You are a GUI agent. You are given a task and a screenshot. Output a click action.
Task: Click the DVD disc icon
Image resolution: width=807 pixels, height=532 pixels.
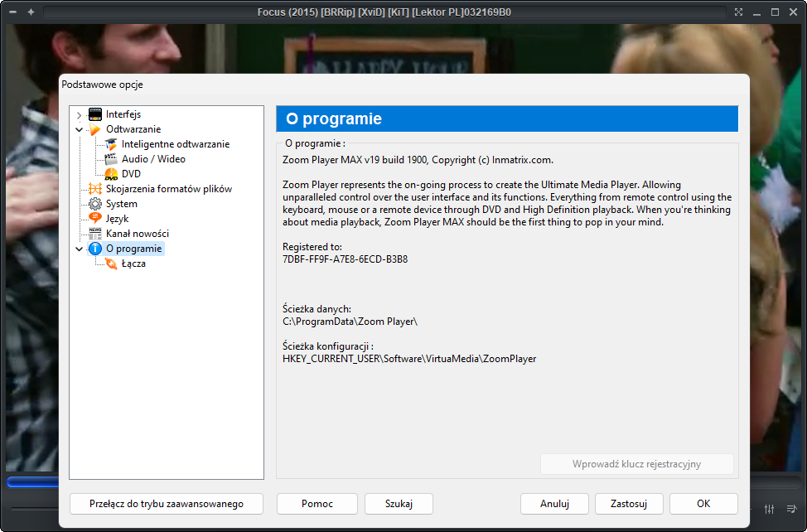click(x=111, y=174)
